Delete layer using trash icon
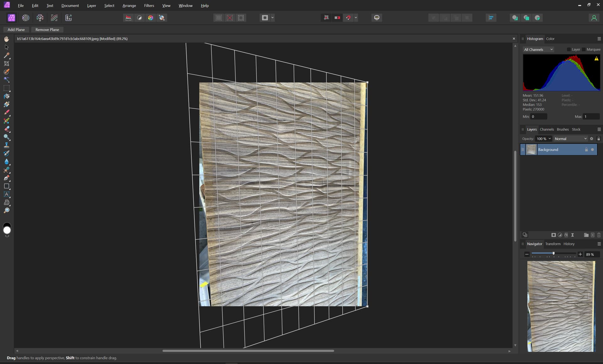Screen dimensions: 603x364 (599, 235)
